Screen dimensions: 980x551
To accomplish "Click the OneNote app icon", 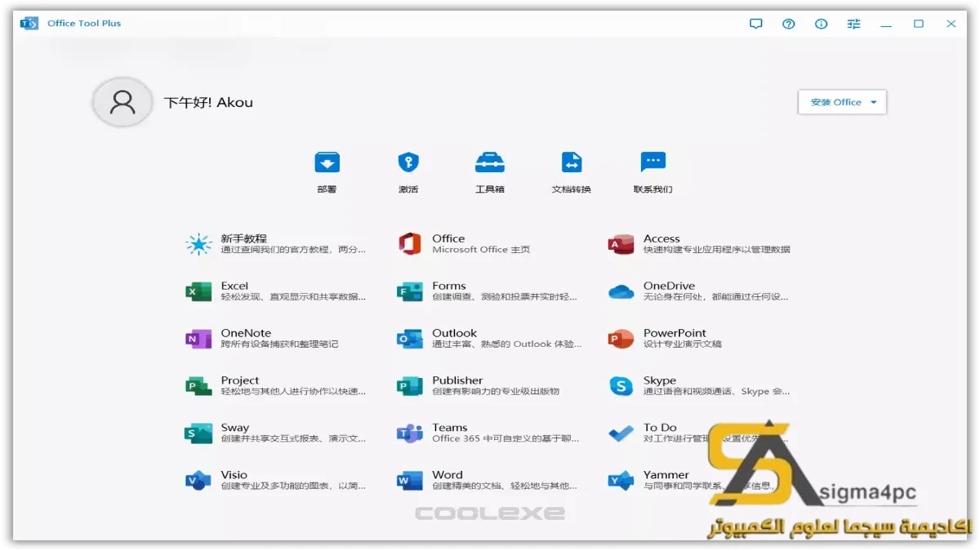I will [x=198, y=339].
